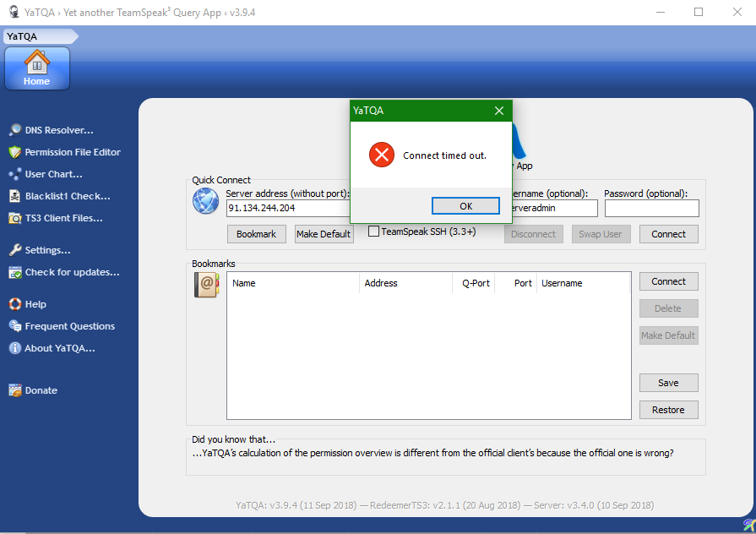The height and width of the screenshot is (534, 756).
Task: Click Connect button beside Bookmarks list
Action: pyautogui.click(x=669, y=281)
